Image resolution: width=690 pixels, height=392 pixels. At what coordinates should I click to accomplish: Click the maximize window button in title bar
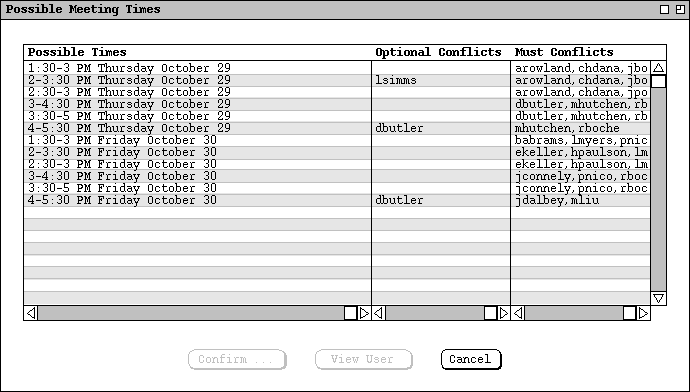point(665,9)
